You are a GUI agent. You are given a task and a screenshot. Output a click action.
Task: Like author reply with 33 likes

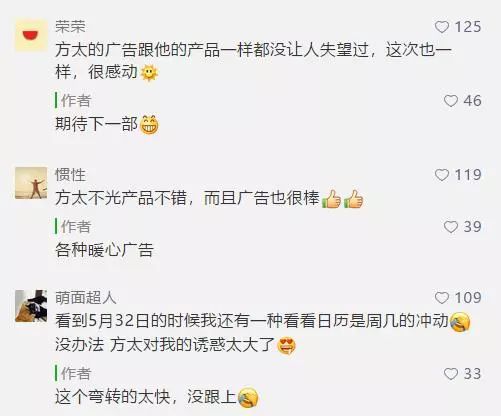click(451, 374)
